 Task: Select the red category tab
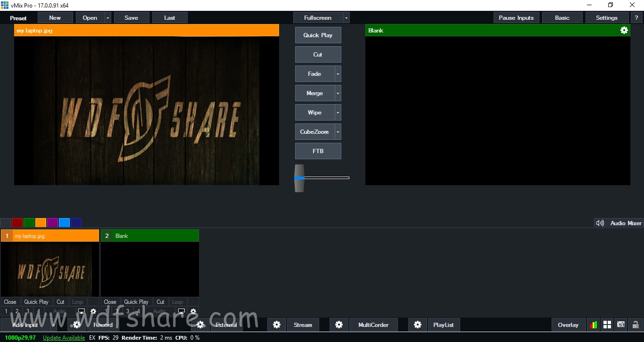click(17, 223)
